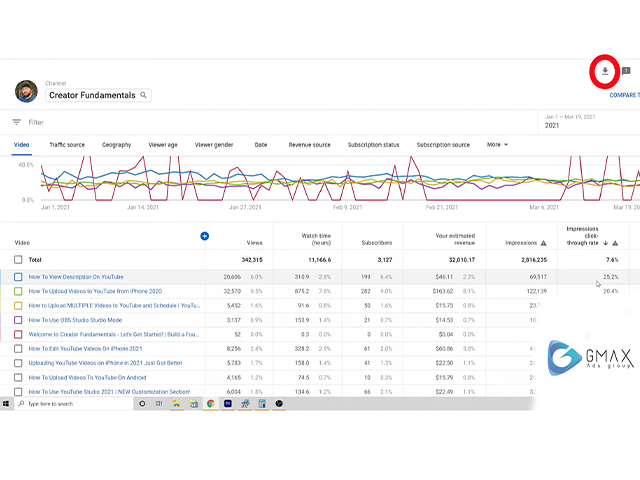Check How To Edit YouTube Videos row

(x=18, y=349)
